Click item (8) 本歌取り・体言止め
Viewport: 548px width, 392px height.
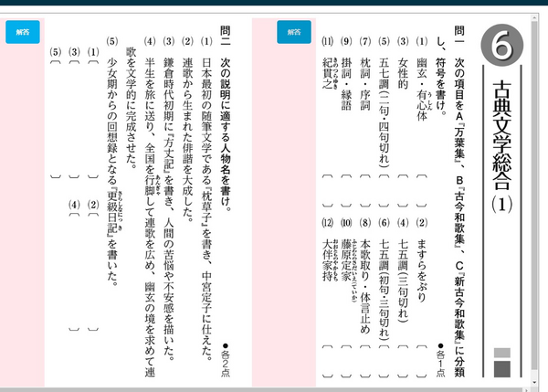tap(365, 276)
